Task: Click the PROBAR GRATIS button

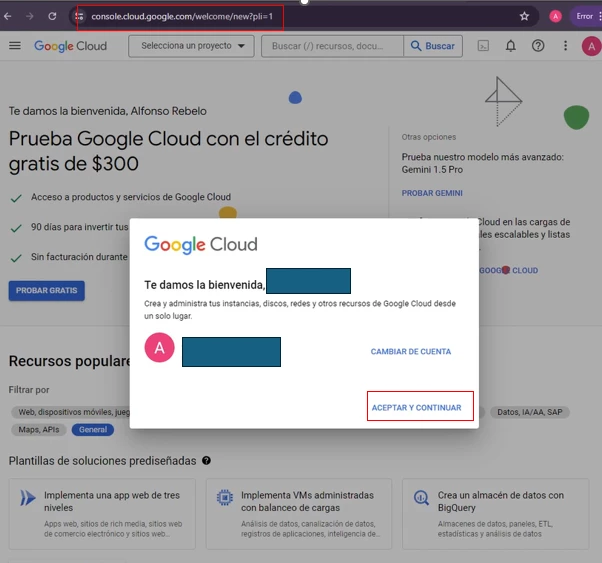Action: point(46,291)
